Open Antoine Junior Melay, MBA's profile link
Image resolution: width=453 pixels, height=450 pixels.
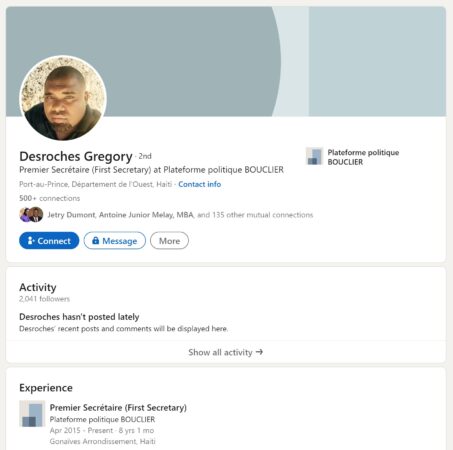[146, 215]
